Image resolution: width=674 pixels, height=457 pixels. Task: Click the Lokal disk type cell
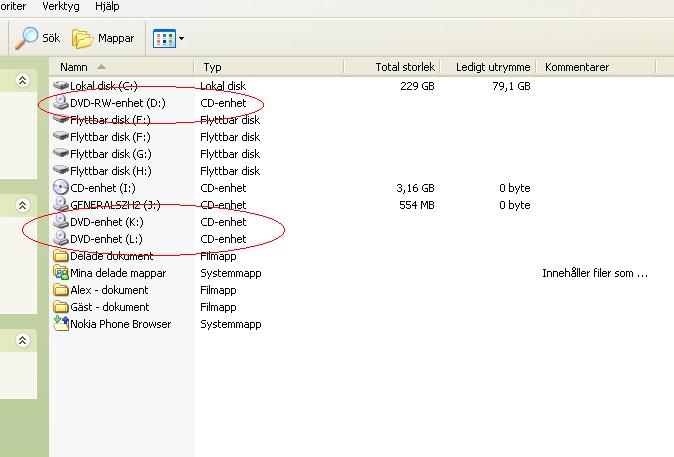click(223, 86)
